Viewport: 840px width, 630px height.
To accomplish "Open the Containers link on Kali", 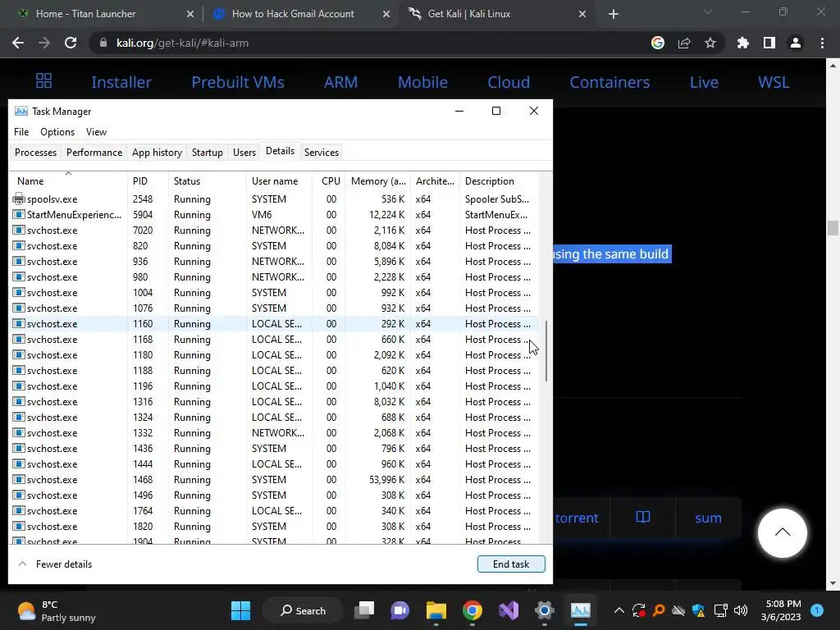I will 609,82.
